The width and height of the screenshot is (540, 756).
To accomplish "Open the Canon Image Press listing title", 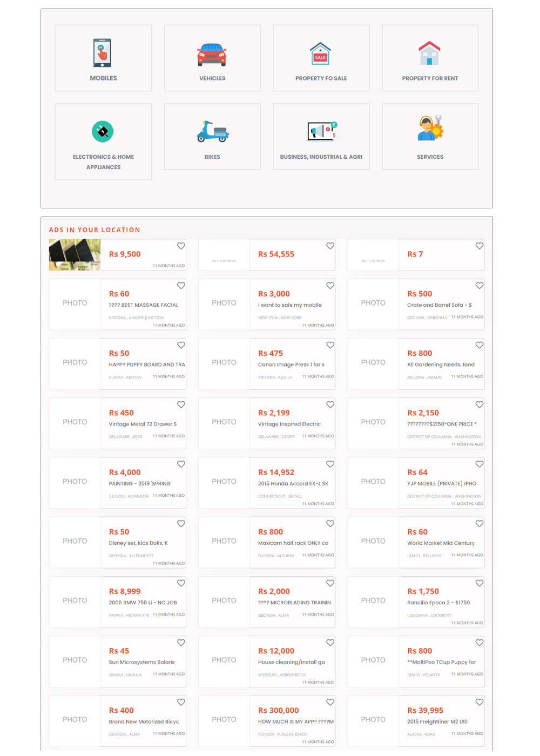I will pos(291,364).
